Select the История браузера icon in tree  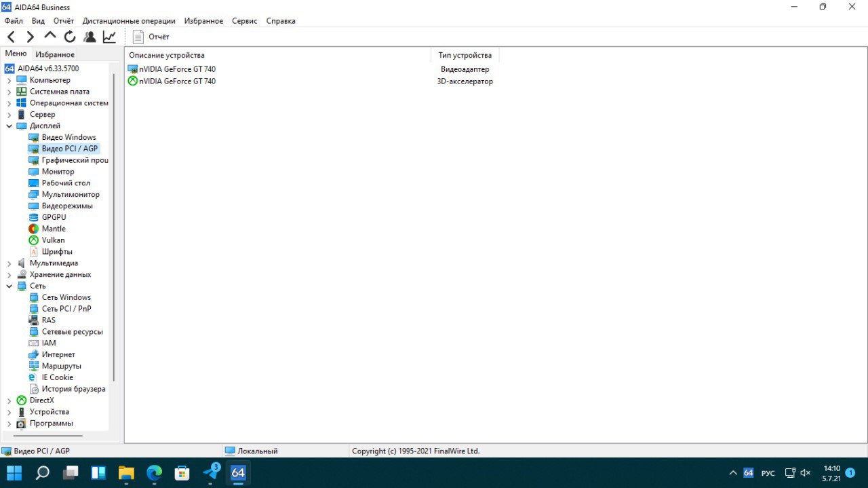pos(34,389)
